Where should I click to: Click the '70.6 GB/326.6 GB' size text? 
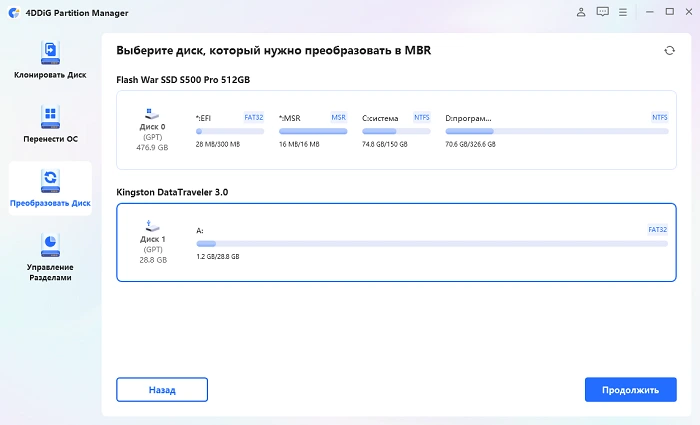(471, 144)
